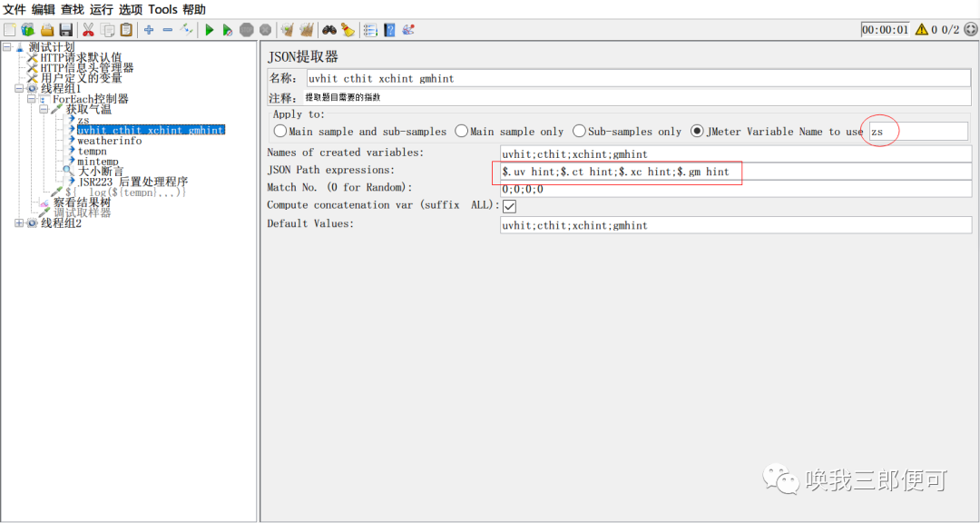Click the last toolbar icon with red dot

tap(408, 29)
